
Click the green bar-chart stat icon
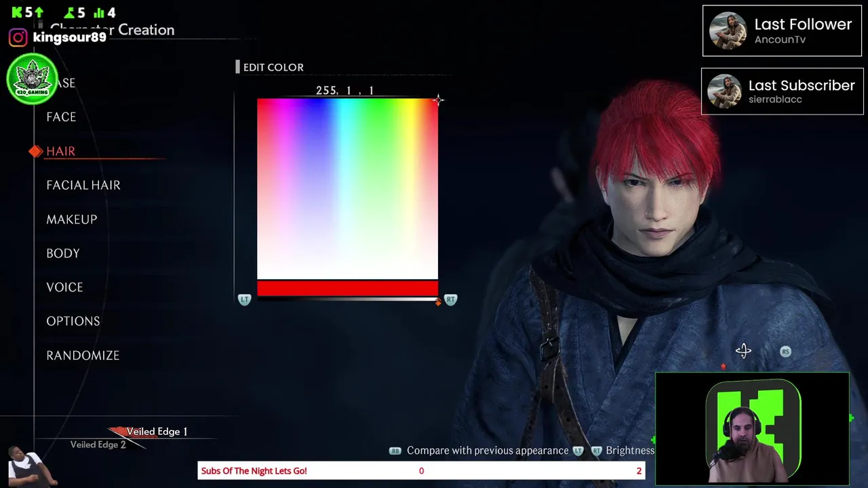(99, 13)
